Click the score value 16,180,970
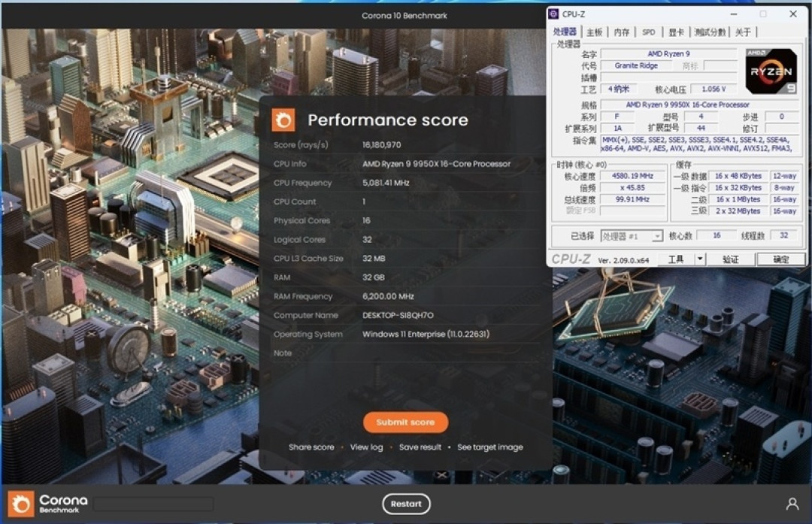This screenshot has width=812, height=524. click(382, 145)
